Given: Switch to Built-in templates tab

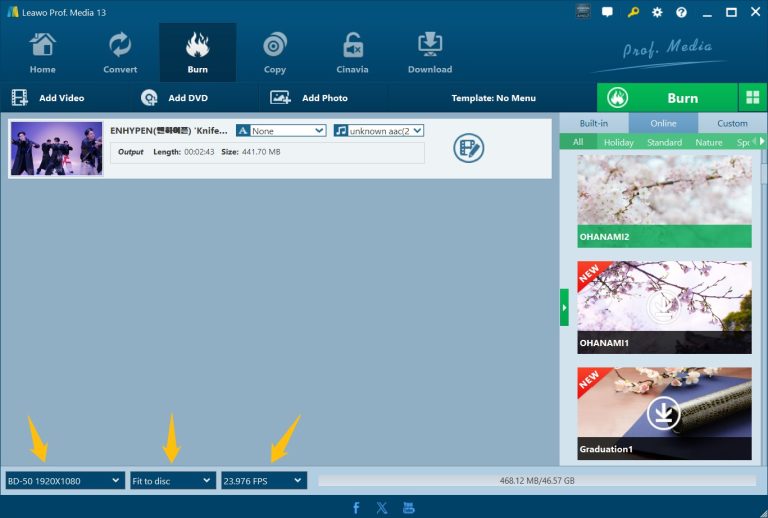Looking at the screenshot, I should click(594, 123).
